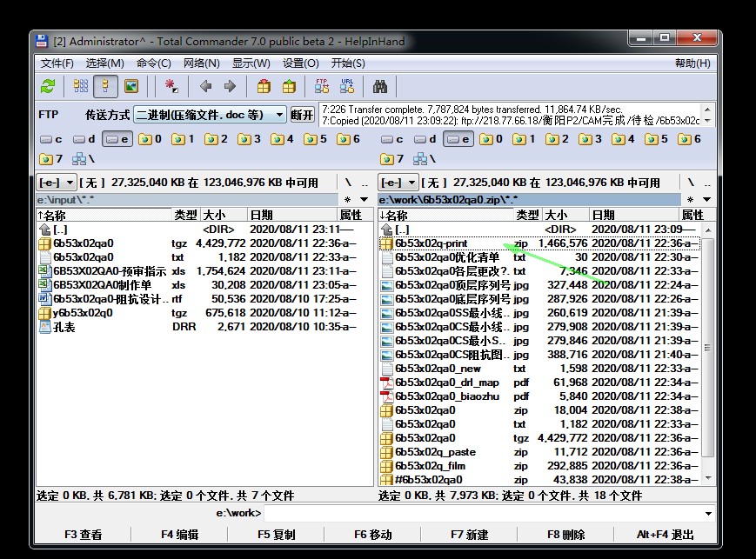The image size is (756, 559).
Task: Open right panel directory history arrow
Action: (x=706, y=199)
